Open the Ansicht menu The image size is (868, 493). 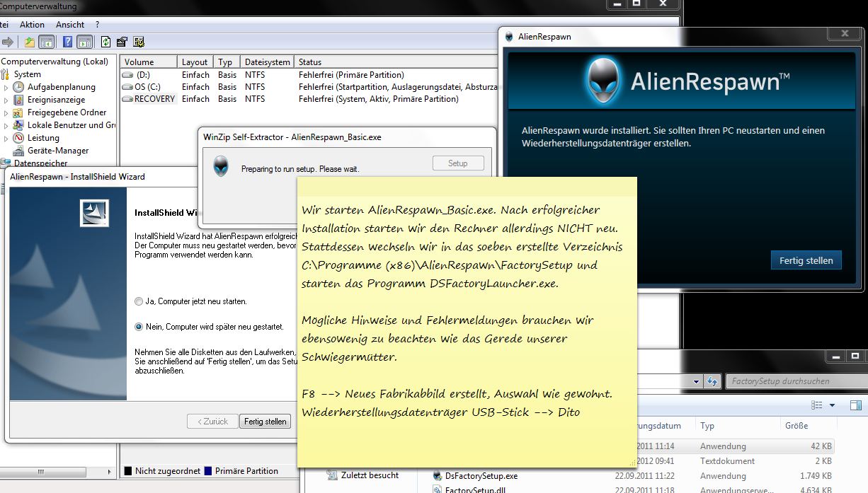(x=70, y=25)
